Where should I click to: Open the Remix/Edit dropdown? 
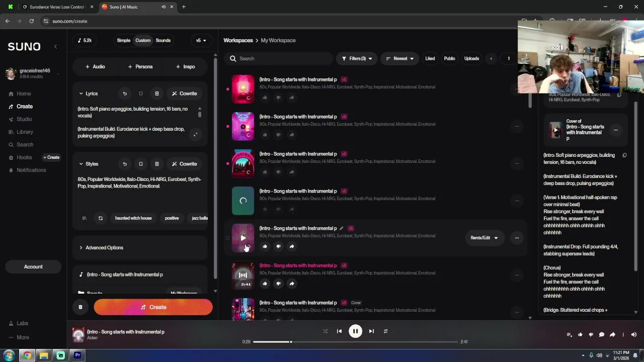[x=484, y=238]
